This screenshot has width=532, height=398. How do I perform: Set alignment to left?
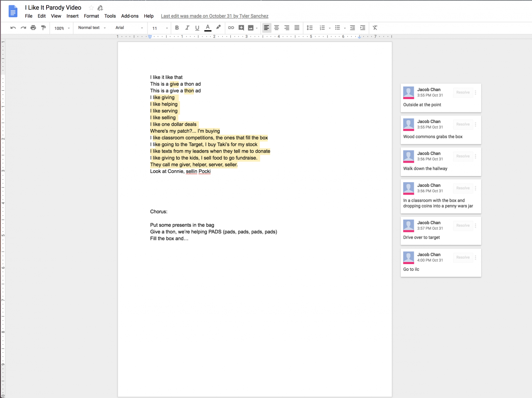[266, 28]
